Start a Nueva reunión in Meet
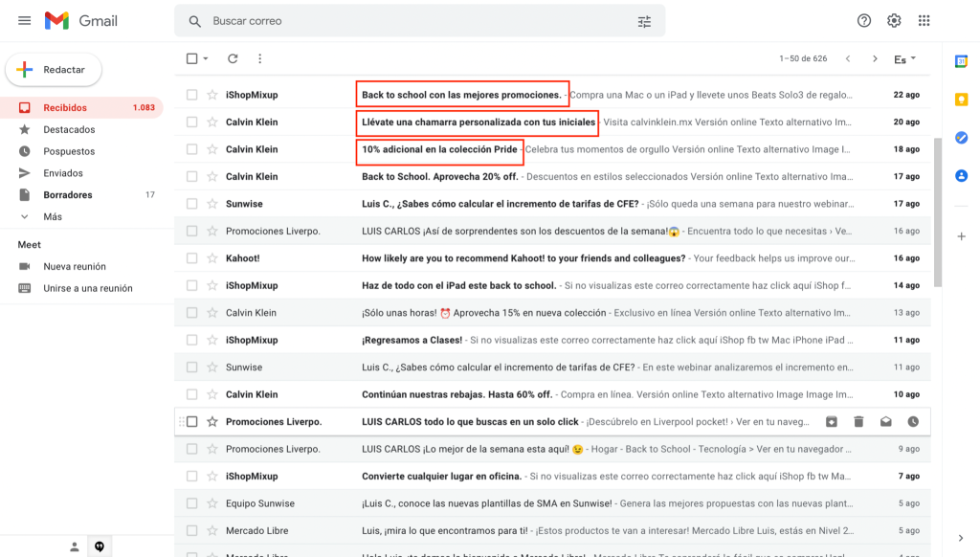Viewport: 980px width, 557px height. coord(75,266)
